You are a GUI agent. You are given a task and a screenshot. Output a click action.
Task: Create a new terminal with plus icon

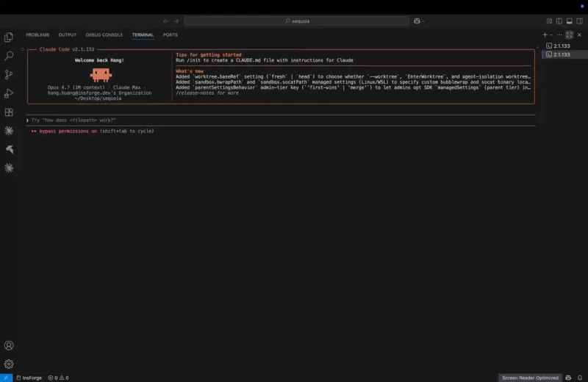click(x=545, y=35)
